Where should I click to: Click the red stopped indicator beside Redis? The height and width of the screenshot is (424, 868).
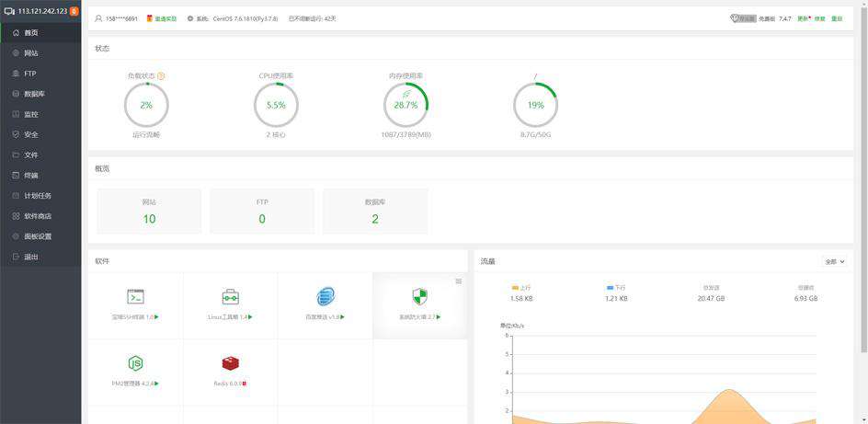pos(245,384)
